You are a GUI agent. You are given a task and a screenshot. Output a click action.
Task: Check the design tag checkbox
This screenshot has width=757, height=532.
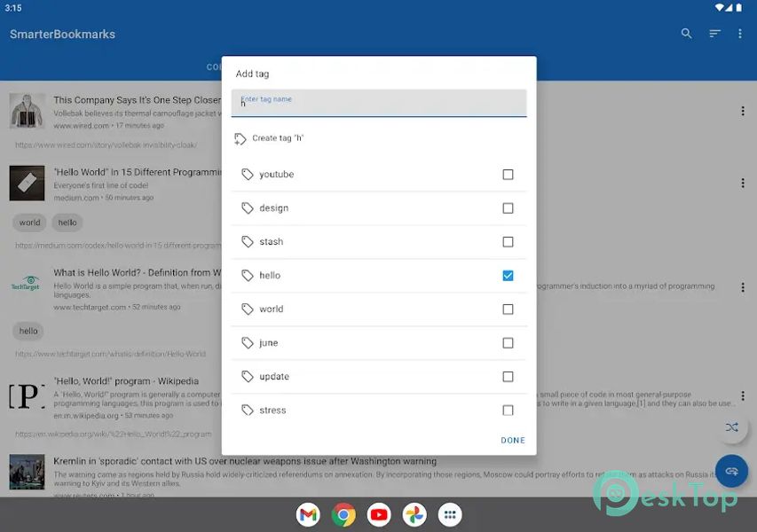tap(508, 207)
